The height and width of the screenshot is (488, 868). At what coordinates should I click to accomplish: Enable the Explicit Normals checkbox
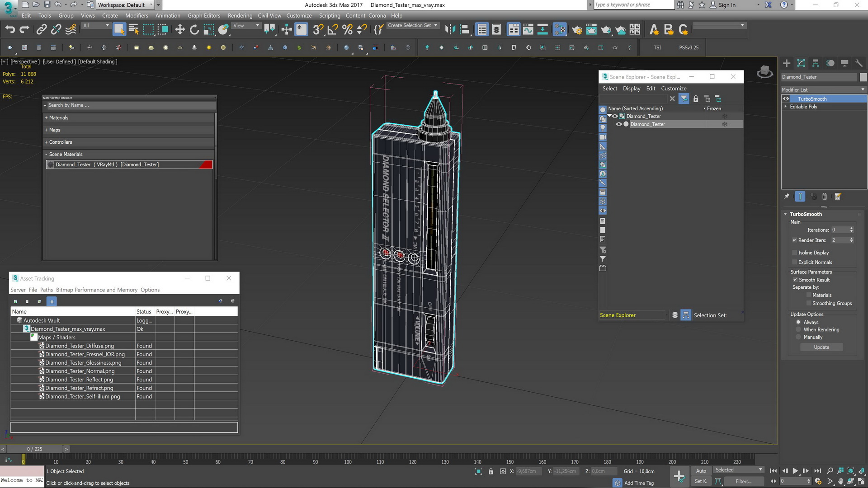[x=795, y=262]
